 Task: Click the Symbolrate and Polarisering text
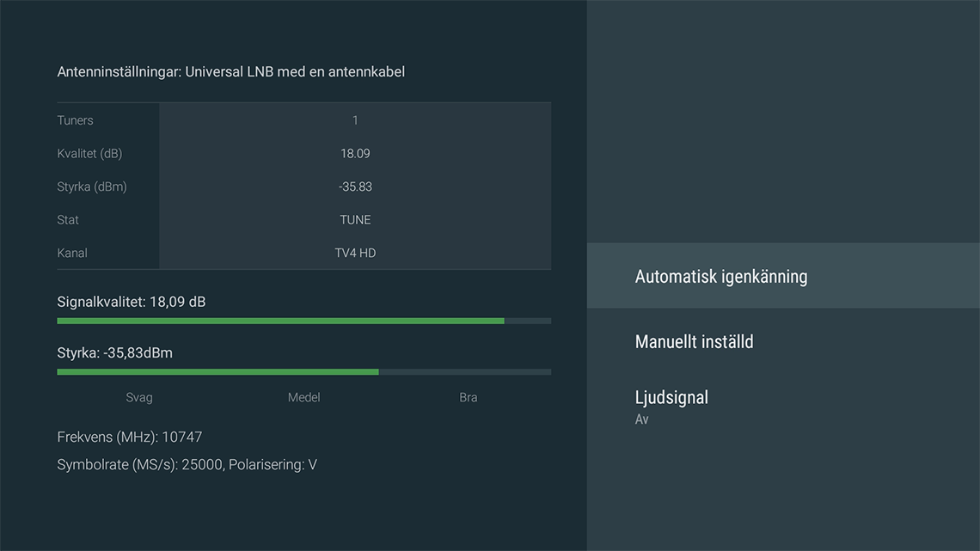[x=187, y=464]
